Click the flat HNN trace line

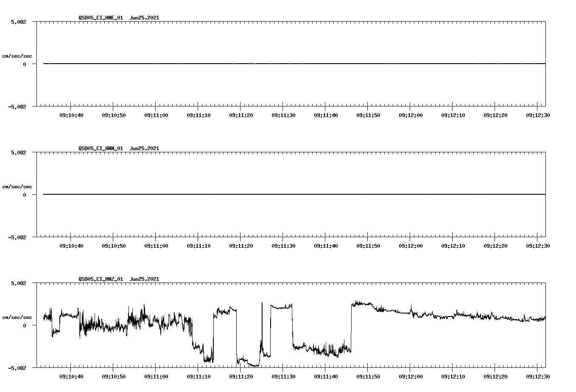point(294,194)
